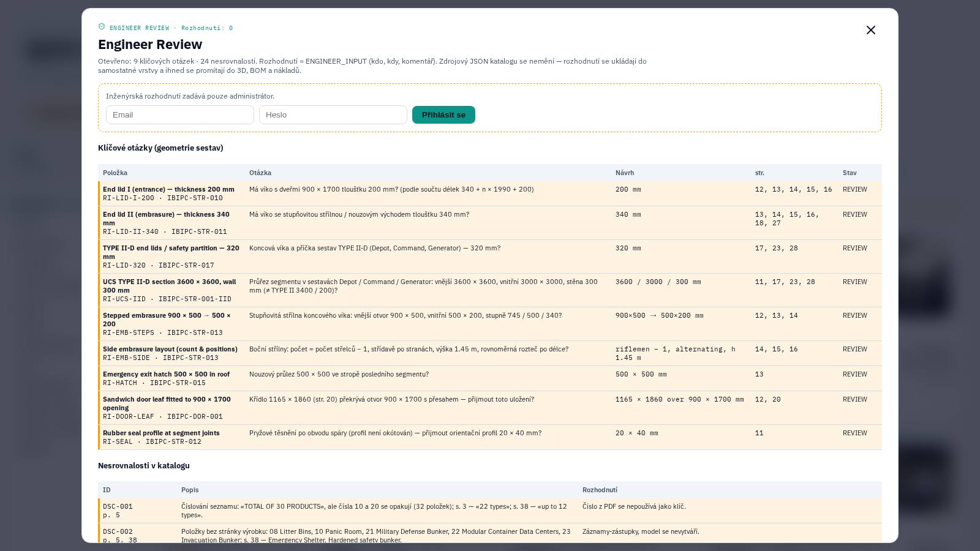
Task: Click REVIEW status of Rubber seal row
Action: pos(855,433)
